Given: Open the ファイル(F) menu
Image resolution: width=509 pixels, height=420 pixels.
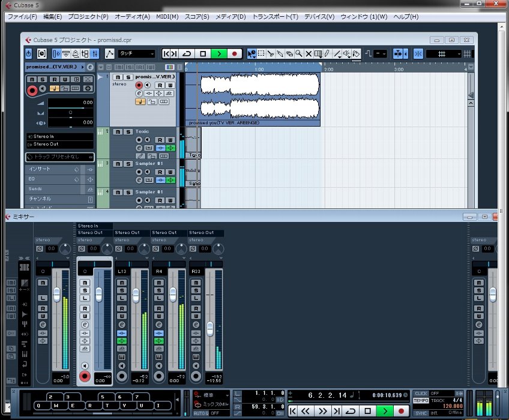Looking at the screenshot, I should (x=22, y=17).
